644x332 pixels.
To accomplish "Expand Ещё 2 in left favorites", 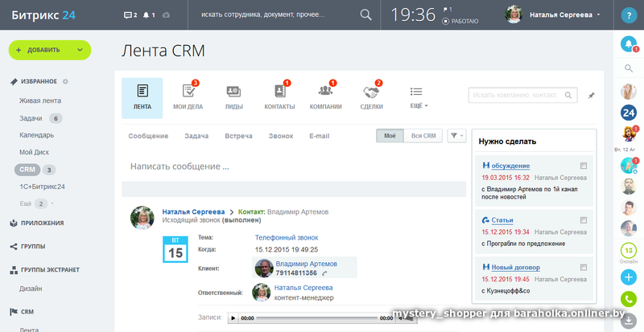I will [37, 203].
